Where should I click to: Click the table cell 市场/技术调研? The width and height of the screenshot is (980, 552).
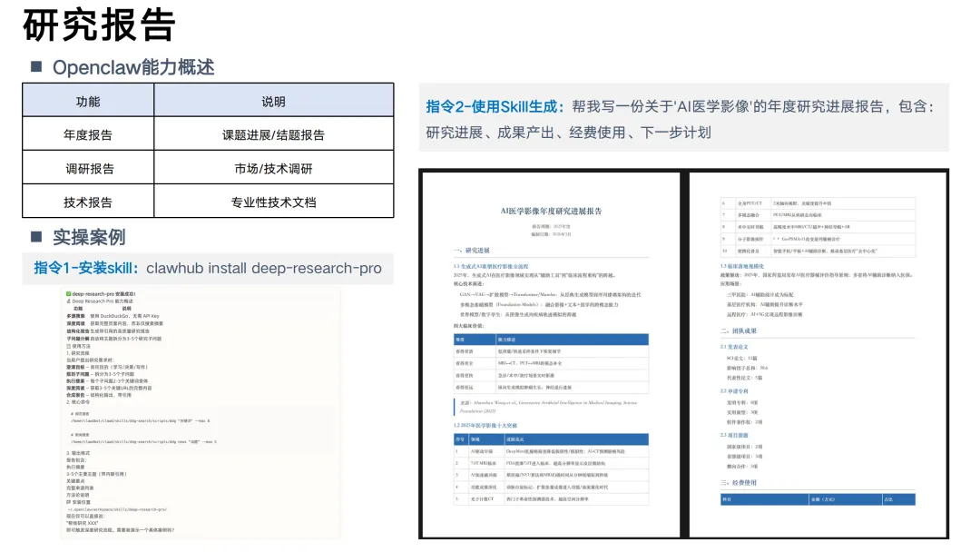(x=274, y=168)
